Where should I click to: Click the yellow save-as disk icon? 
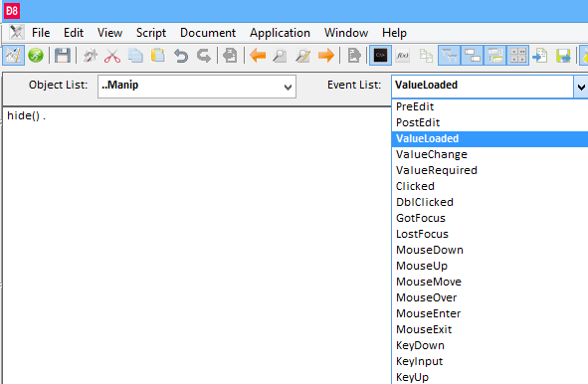point(563,56)
